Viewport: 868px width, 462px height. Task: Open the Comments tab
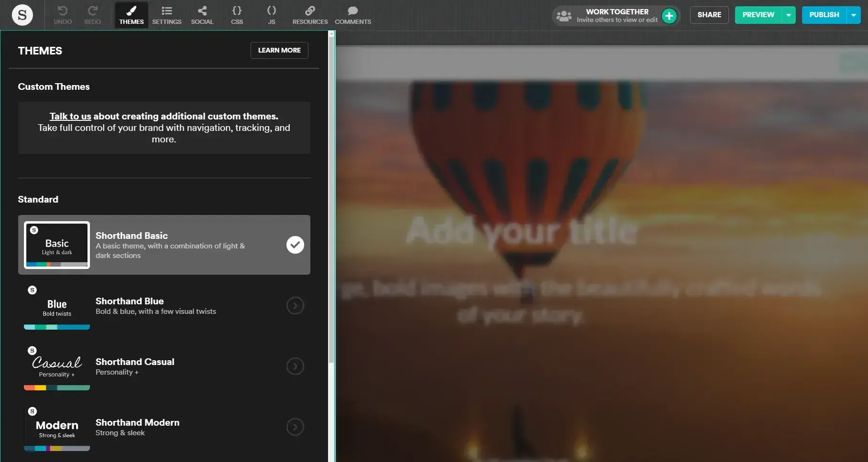click(x=353, y=15)
